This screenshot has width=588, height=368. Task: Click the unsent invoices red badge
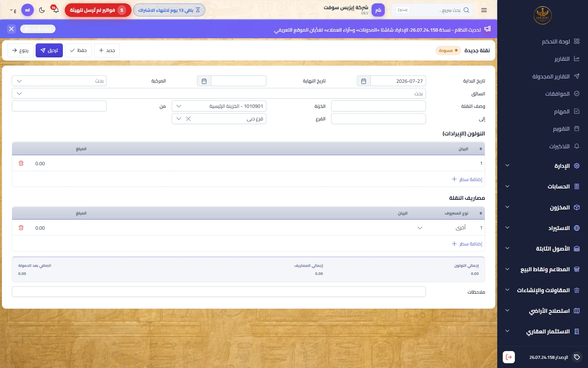98,10
